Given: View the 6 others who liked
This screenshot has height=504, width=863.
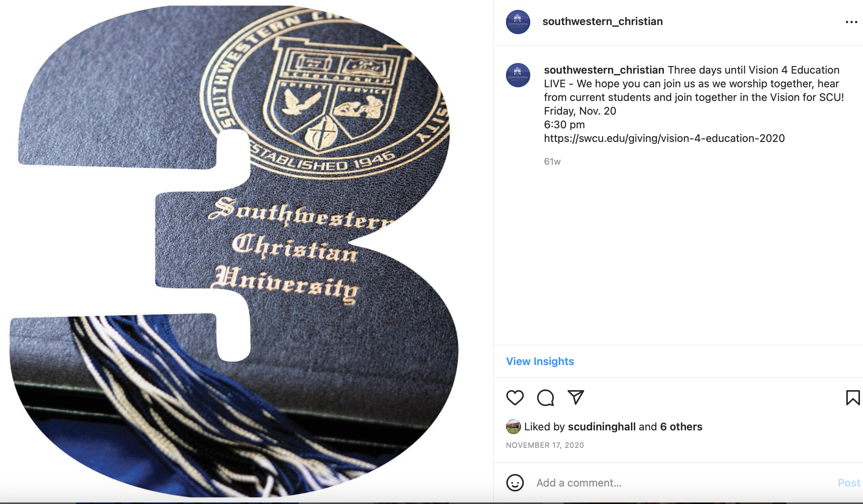Looking at the screenshot, I should 681,427.
